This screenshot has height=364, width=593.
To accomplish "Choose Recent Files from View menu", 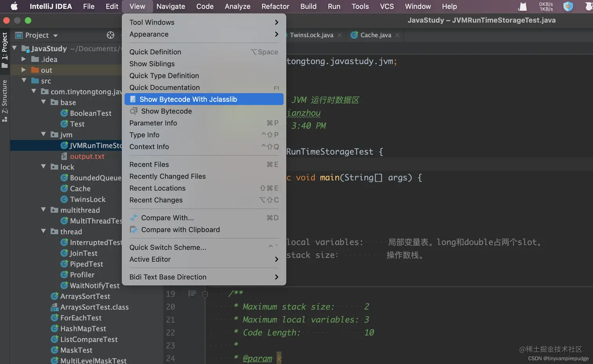I will pyautogui.click(x=149, y=165).
